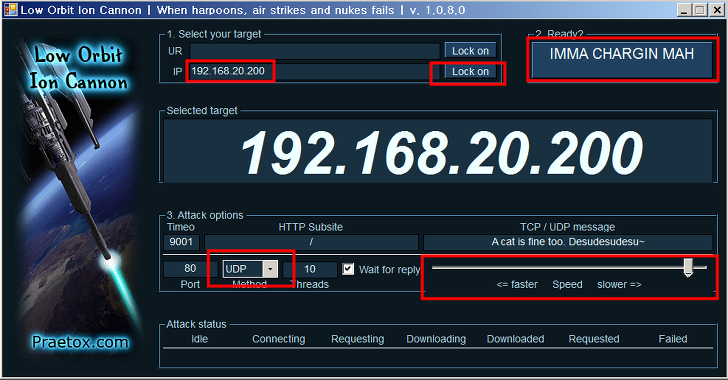Minimize the Low Orbit Ion Cannon window
The height and width of the screenshot is (380, 728).
(x=684, y=10)
